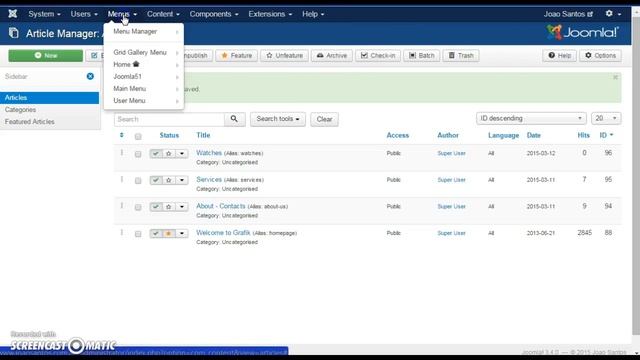Open status dropdown arrow for Services row
The image size is (640, 360).
point(182,180)
